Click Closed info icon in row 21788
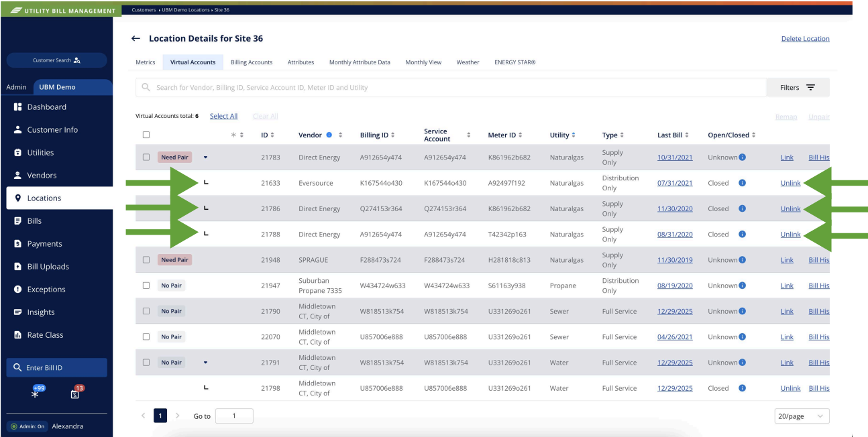The width and height of the screenshot is (868, 437). (742, 235)
